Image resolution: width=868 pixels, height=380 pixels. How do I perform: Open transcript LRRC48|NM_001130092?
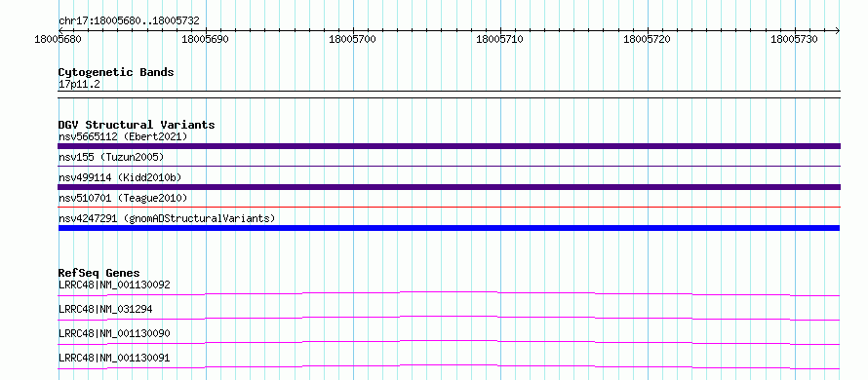pyautogui.click(x=114, y=285)
